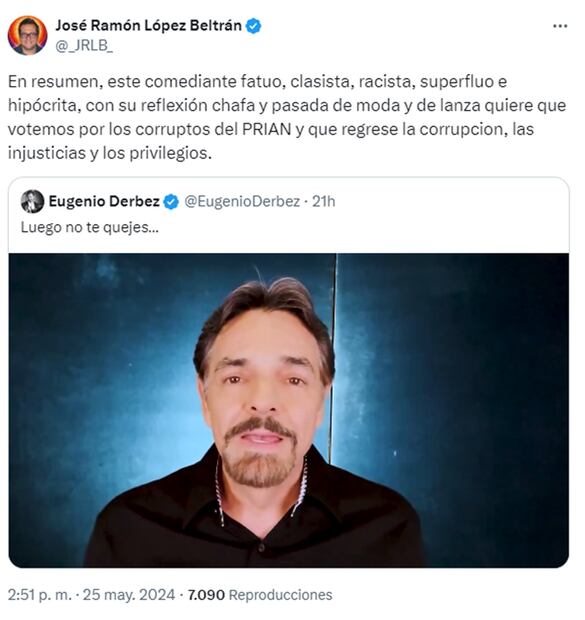Click the verified badge beside Eugenio Derbez
This screenshot has width=585, height=620.
pyautogui.click(x=171, y=202)
